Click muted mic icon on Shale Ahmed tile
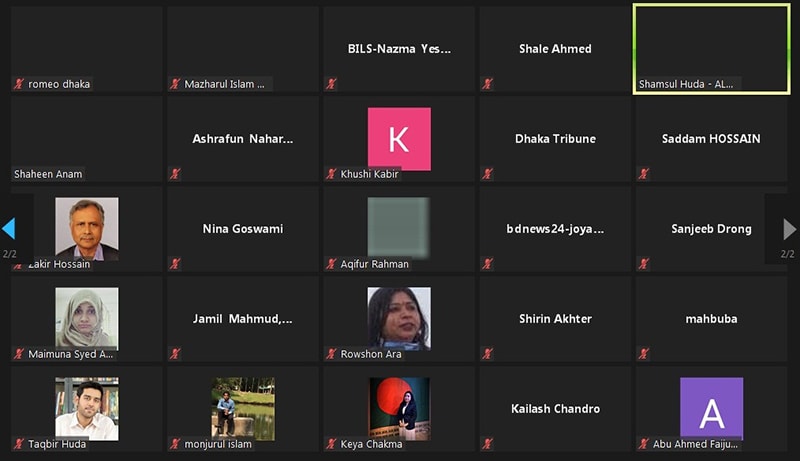Screen dimensions: 800x461 (487, 84)
